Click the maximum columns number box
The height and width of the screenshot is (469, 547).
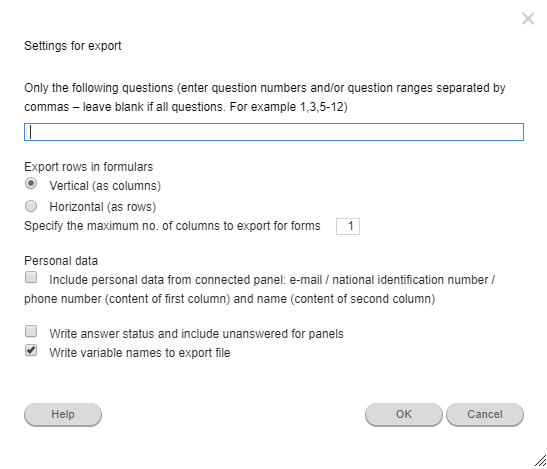348,226
